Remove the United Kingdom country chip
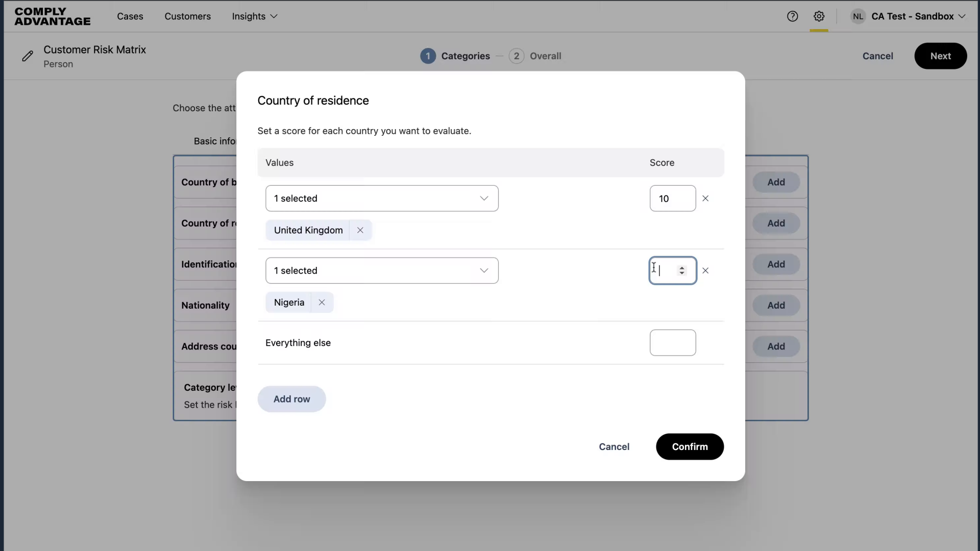 tap(360, 230)
